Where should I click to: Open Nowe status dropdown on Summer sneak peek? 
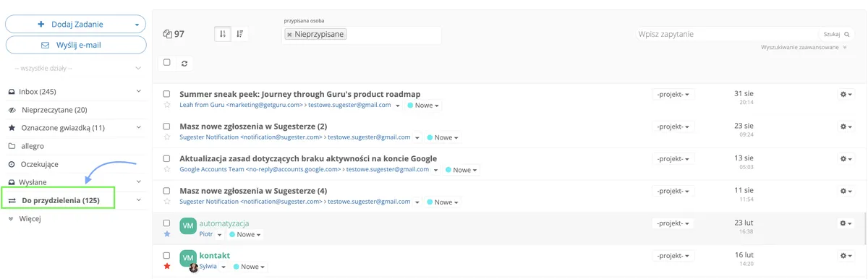click(423, 106)
